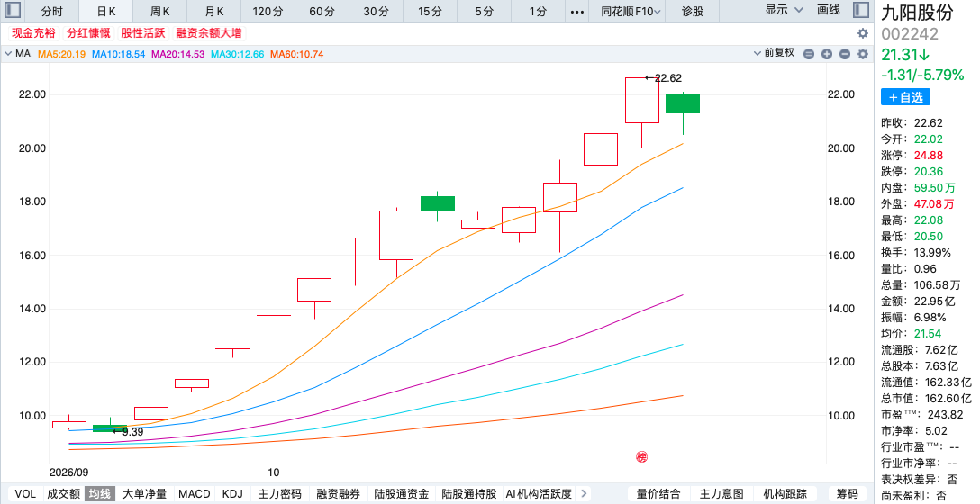Select 5分 period tab

484,11
